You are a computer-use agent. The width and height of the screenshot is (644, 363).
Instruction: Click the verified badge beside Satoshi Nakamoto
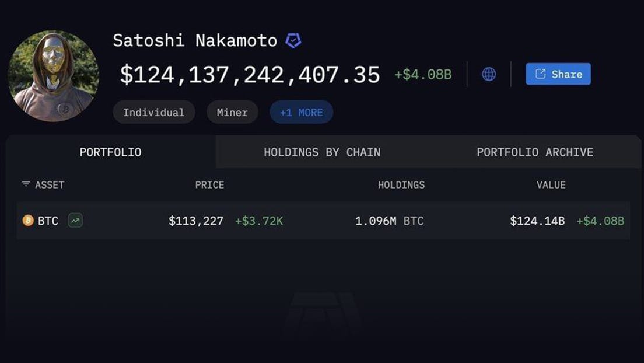[x=293, y=41]
